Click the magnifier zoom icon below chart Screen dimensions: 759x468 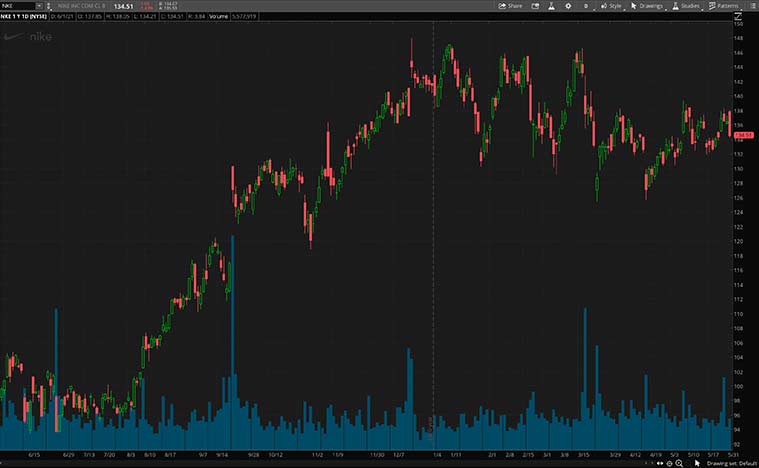[680, 462]
